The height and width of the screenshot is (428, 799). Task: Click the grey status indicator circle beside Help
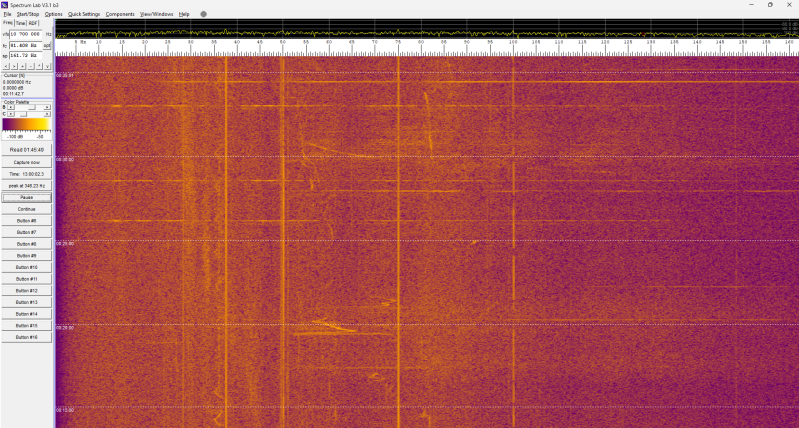[204, 14]
